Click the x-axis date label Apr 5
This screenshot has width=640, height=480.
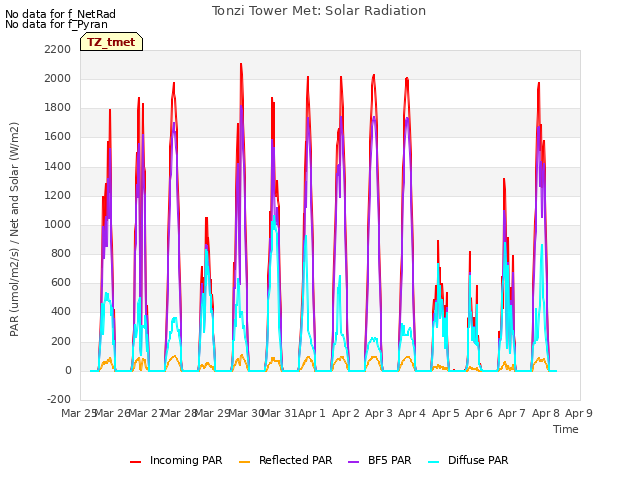[x=446, y=413]
